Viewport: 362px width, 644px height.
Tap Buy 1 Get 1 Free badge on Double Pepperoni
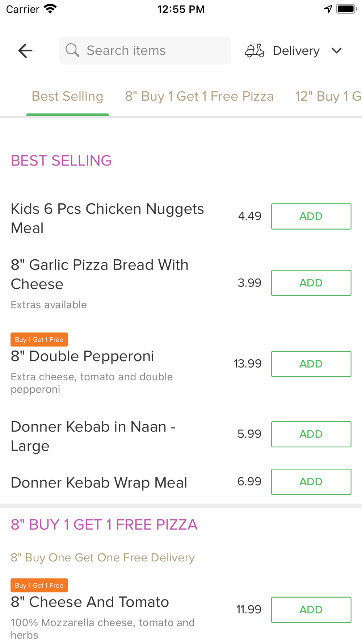[x=39, y=339]
